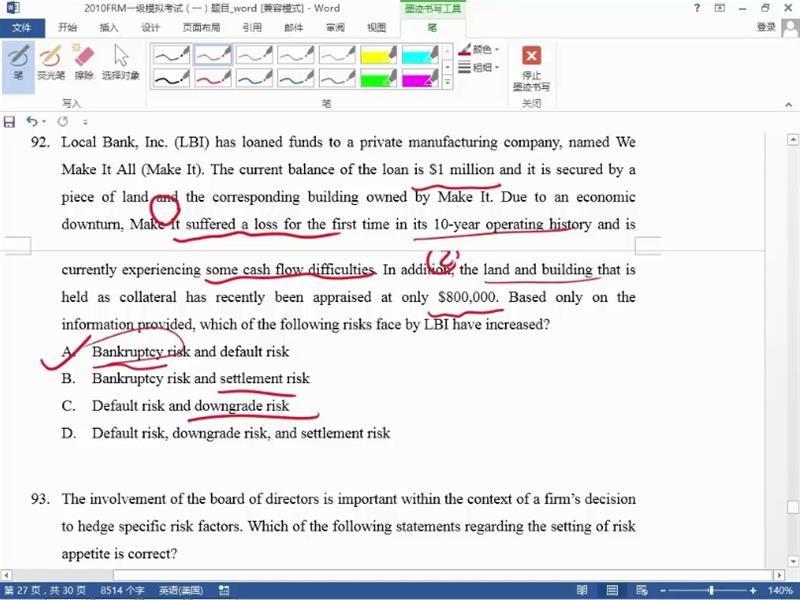This screenshot has height=600, width=800.
Task: Click the page count indicator in status bar
Action: 44,590
